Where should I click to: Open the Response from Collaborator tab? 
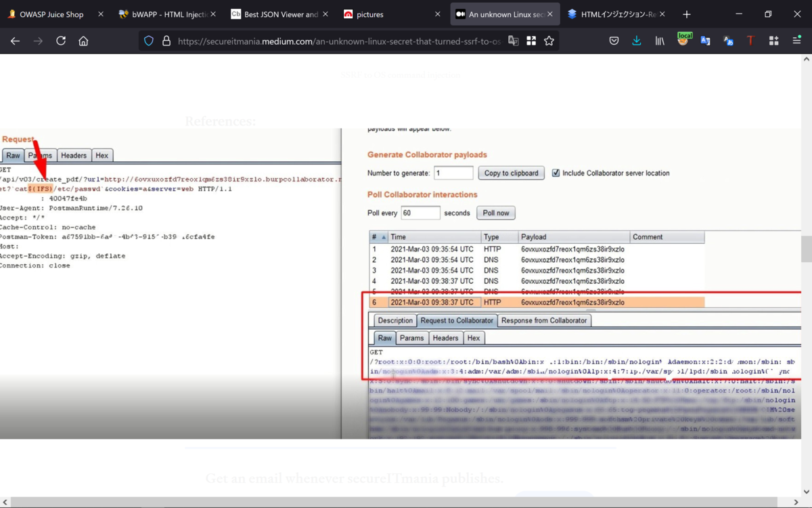point(545,320)
